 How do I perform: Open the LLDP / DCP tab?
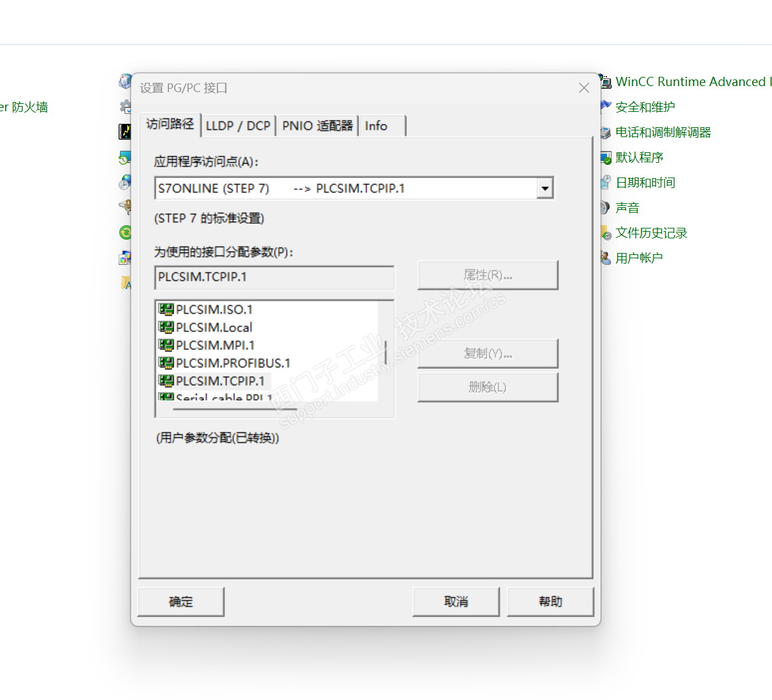coord(238,126)
